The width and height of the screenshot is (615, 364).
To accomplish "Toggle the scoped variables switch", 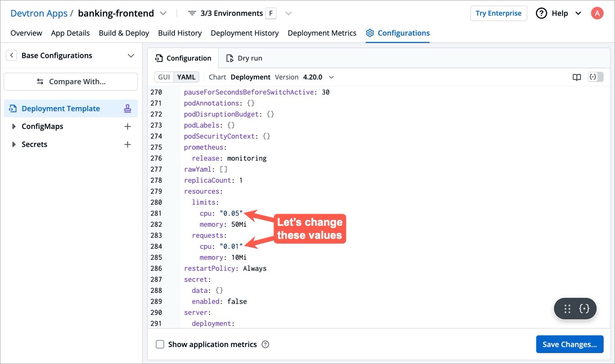I will point(596,77).
